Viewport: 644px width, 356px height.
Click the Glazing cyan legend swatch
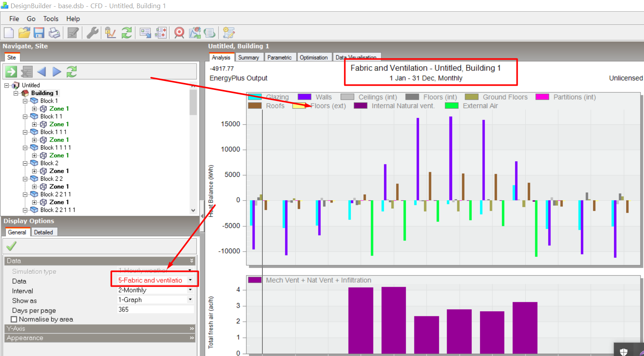click(x=255, y=97)
